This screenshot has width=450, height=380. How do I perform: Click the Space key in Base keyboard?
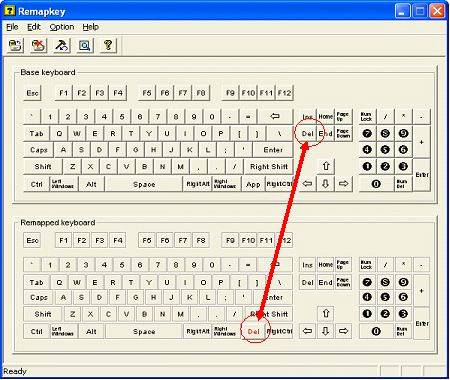(144, 184)
